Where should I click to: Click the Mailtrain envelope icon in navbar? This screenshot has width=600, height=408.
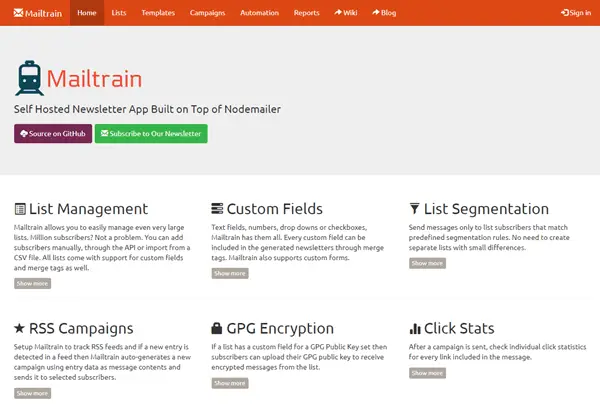(18, 13)
